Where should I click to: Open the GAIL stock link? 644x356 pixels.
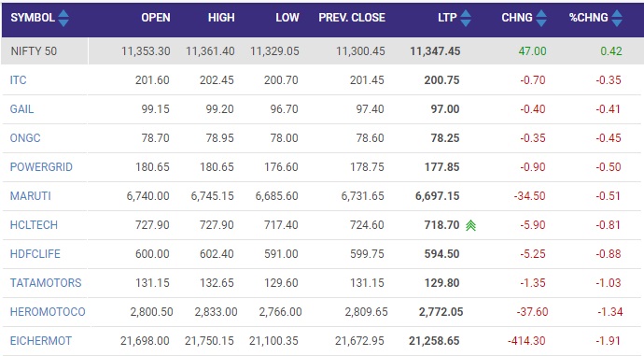click(x=21, y=109)
